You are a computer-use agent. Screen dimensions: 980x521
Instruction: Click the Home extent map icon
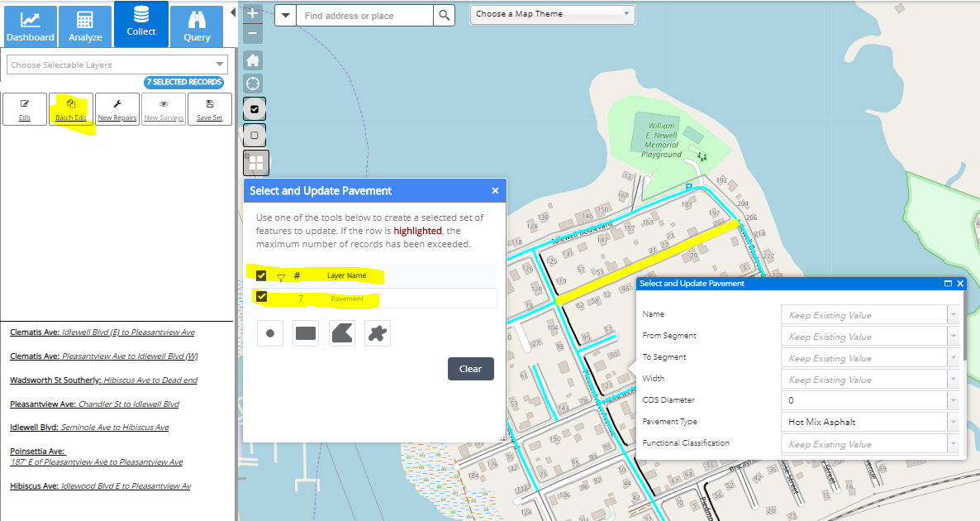pos(254,60)
